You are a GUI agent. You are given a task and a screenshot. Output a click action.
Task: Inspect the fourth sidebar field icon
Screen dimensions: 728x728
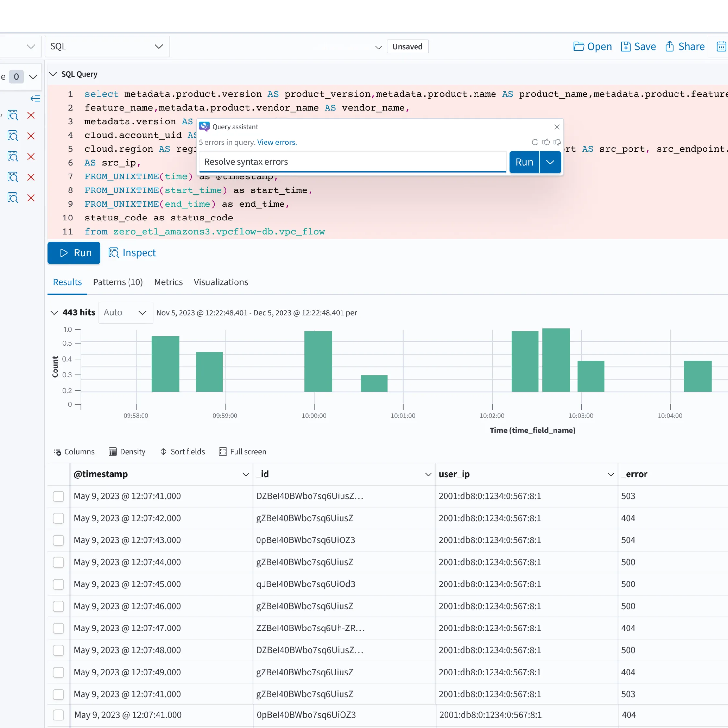[13, 177]
